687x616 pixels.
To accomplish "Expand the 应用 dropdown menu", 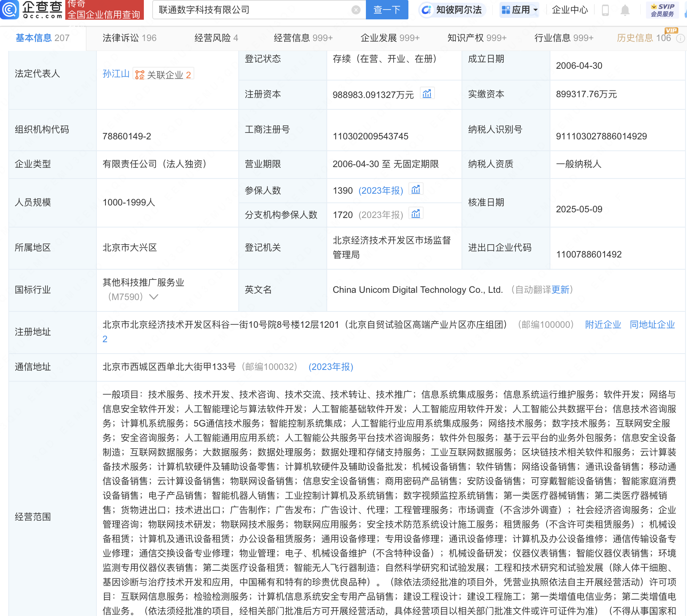I will (x=519, y=10).
